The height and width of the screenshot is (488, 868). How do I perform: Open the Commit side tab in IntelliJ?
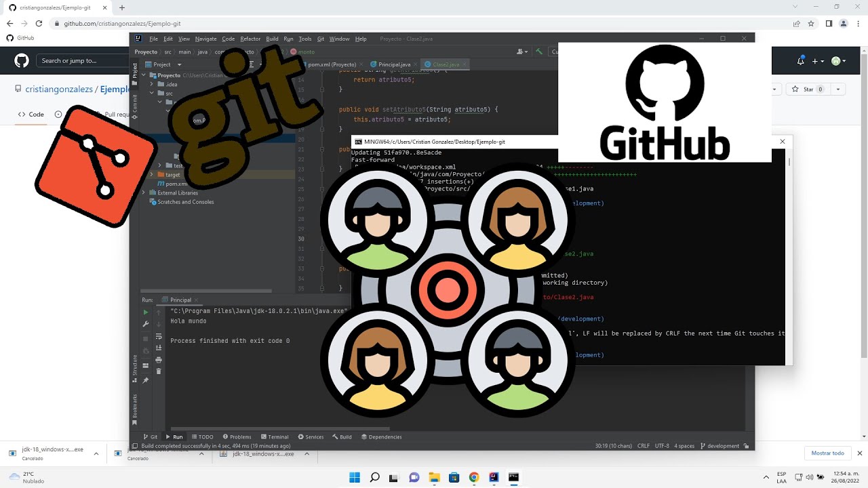coord(134,106)
